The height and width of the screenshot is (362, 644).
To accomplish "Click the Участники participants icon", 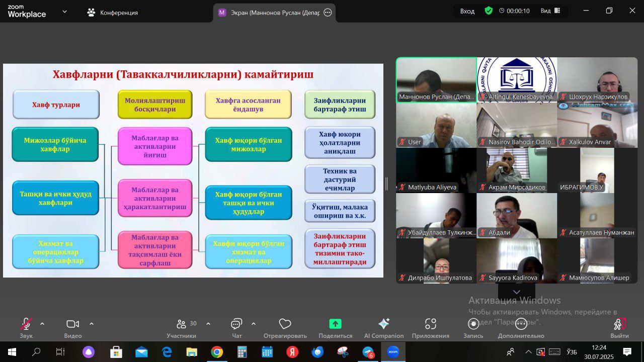I will point(182,324).
